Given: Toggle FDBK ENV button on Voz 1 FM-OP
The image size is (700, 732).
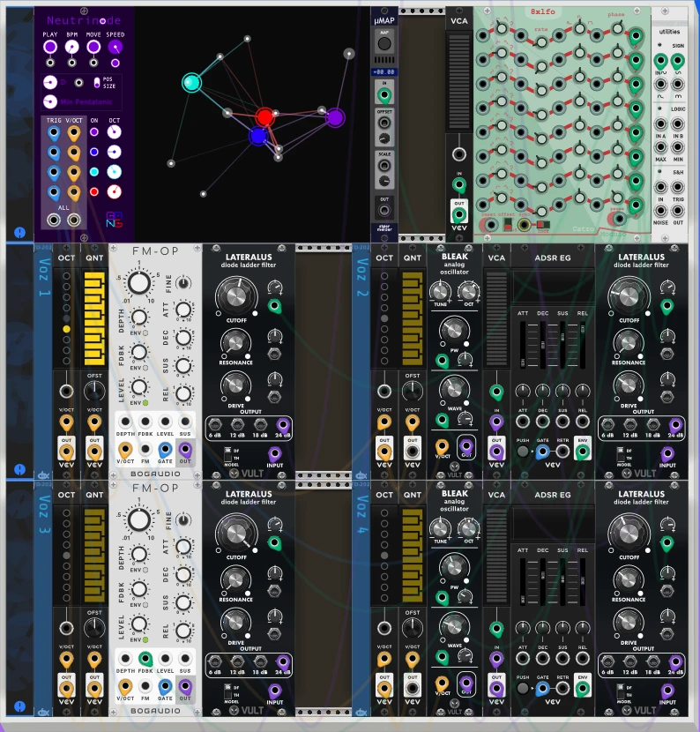Looking at the screenshot, I should pyautogui.click(x=145, y=368).
